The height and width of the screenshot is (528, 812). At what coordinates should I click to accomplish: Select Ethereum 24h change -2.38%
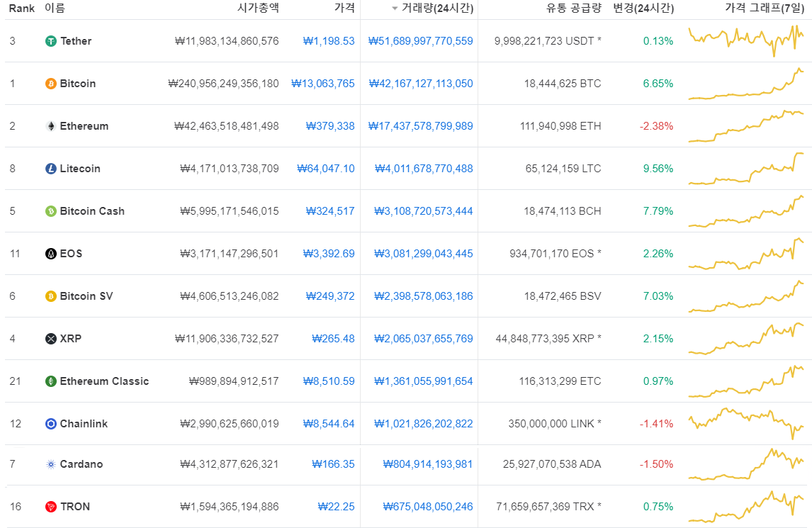coord(656,126)
